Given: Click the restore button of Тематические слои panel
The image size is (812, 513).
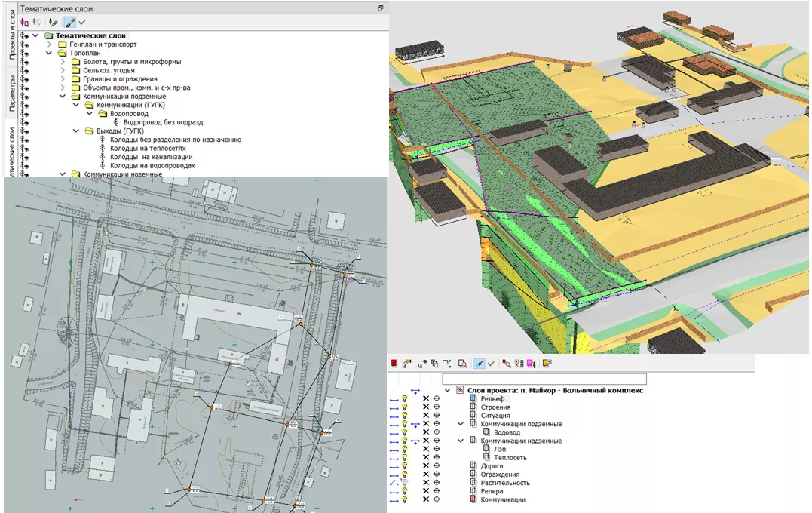Looking at the screenshot, I should coord(381,8).
